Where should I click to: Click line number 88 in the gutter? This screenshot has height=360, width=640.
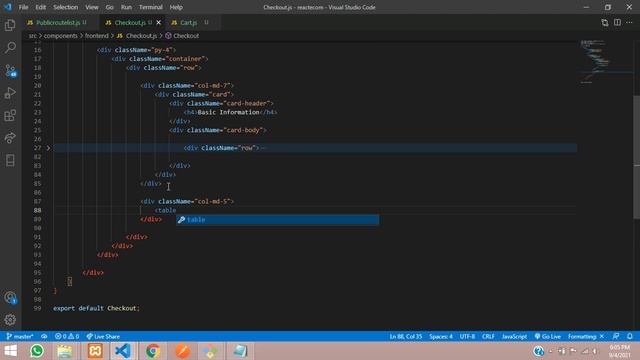click(x=37, y=210)
